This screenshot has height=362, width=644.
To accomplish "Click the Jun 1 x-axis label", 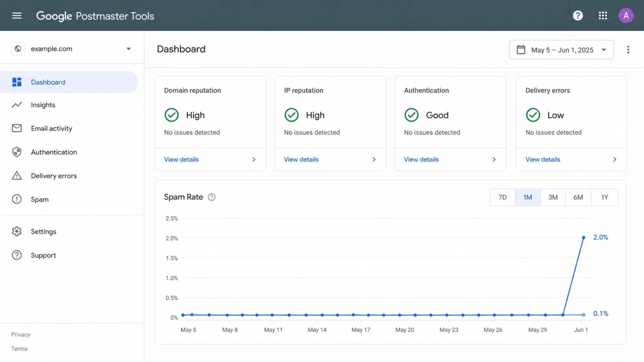I will click(581, 330).
